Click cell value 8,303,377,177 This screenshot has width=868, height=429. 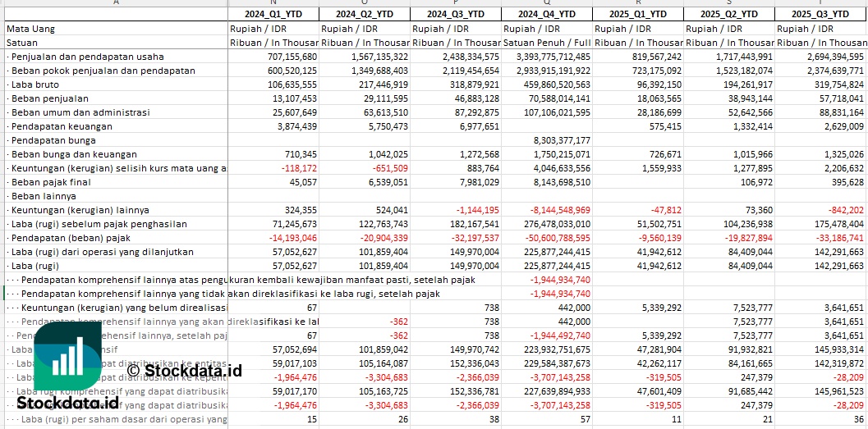pos(560,140)
